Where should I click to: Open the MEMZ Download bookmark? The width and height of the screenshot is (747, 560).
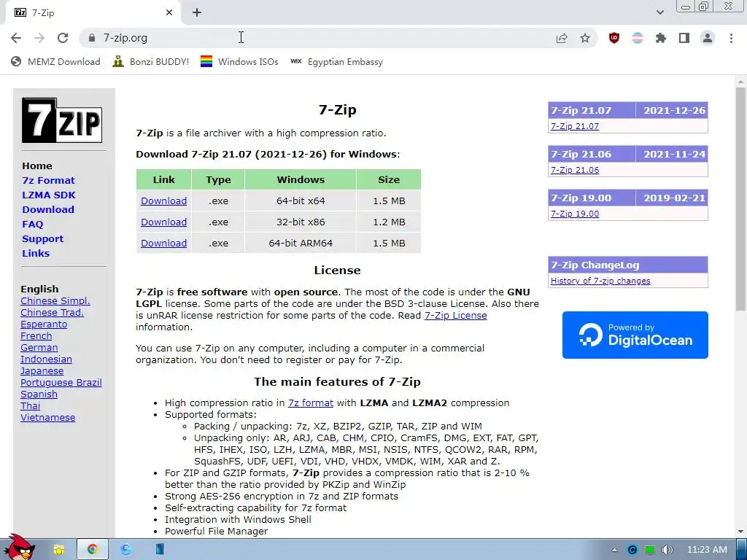(x=55, y=61)
